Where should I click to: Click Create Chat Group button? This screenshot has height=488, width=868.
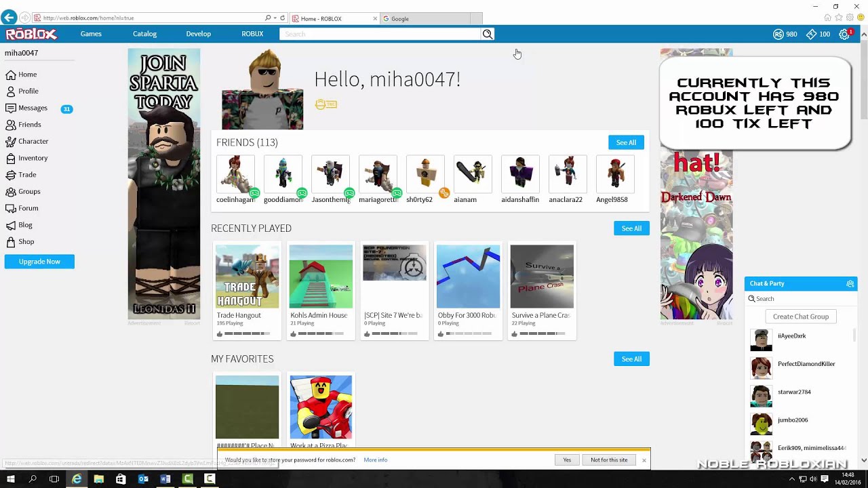click(x=801, y=317)
